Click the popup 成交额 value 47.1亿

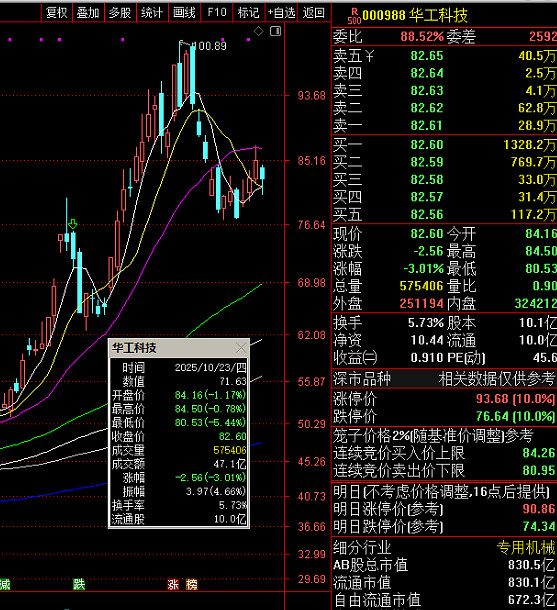pos(230,464)
